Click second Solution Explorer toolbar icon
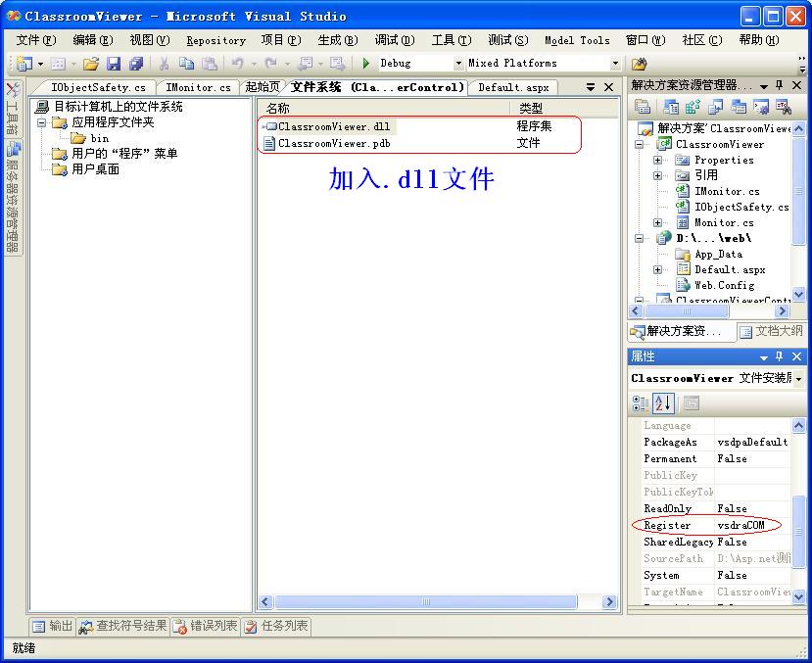The width and height of the screenshot is (812, 663). (671, 107)
